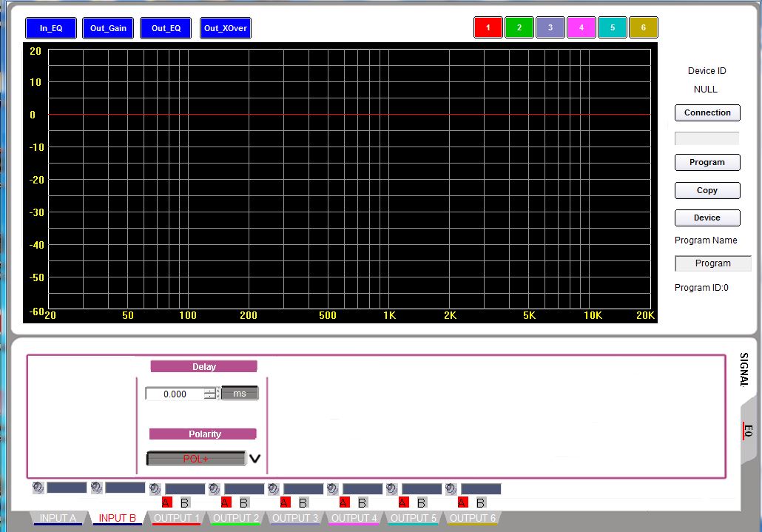Image resolution: width=762 pixels, height=532 pixels.
Task: Mute Output 4 with its speaker icon
Action: [x=333, y=488]
